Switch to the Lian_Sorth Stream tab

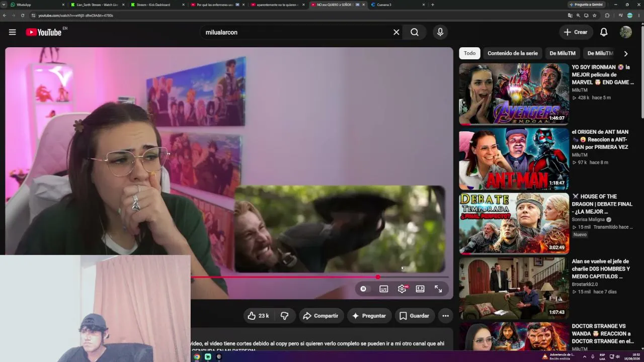(x=97, y=5)
